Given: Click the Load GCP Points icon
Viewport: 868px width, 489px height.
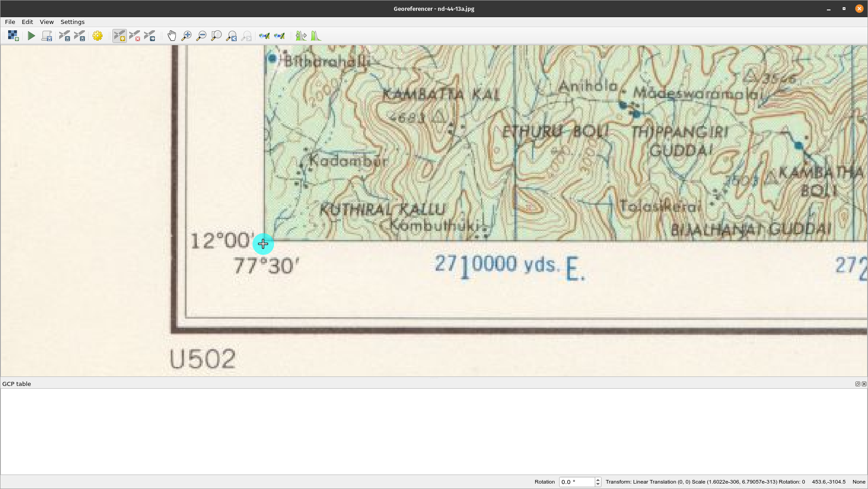Looking at the screenshot, I should coord(65,36).
